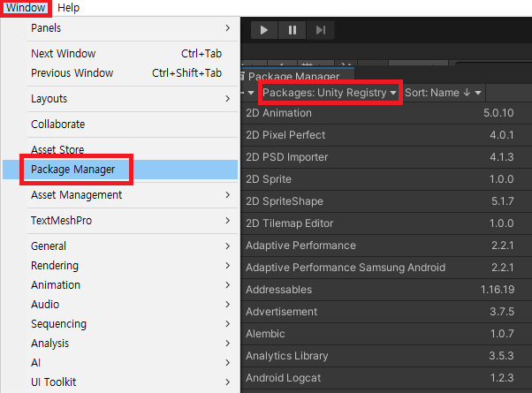Pause the game with the Pause button
The image size is (532, 393).
tap(293, 30)
